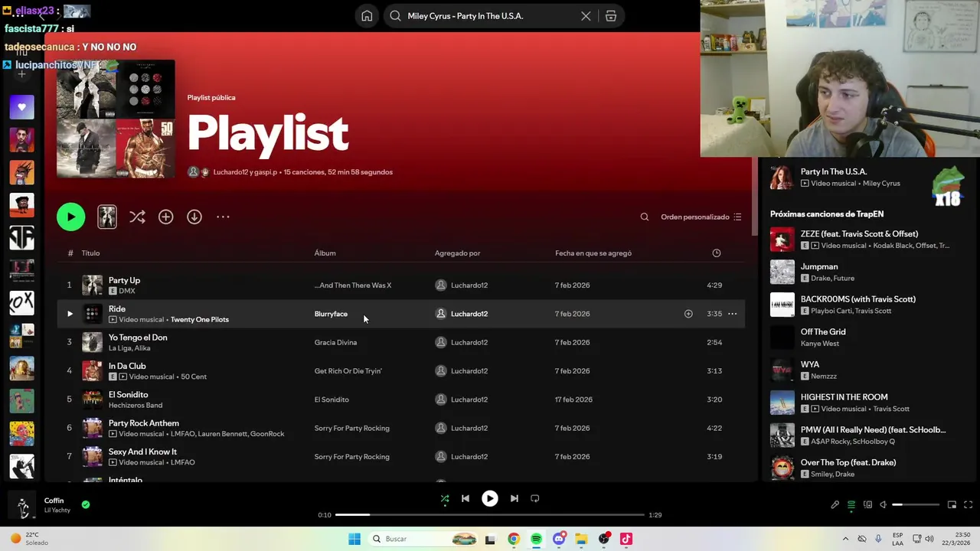Screen dimensions: 980x551
Task: Open Liked Songs heart in sidebar
Action: (21, 107)
